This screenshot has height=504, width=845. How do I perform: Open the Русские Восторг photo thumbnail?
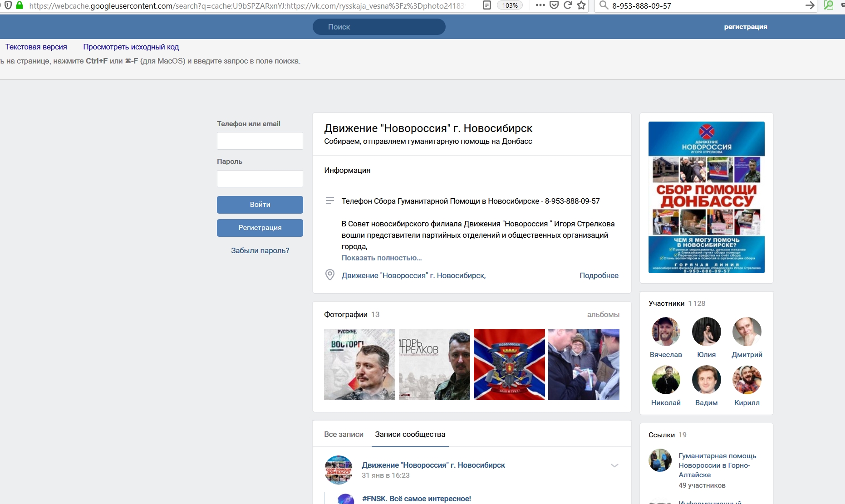[359, 364]
